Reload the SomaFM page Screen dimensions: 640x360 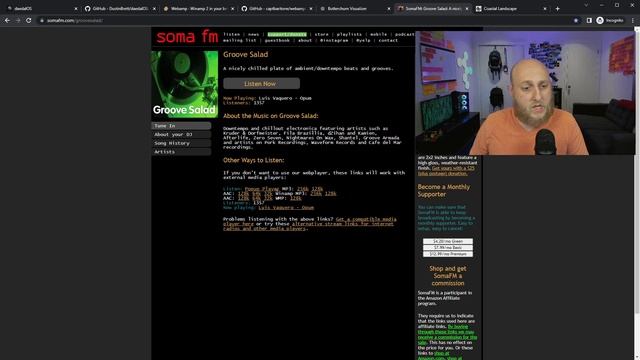point(29,20)
